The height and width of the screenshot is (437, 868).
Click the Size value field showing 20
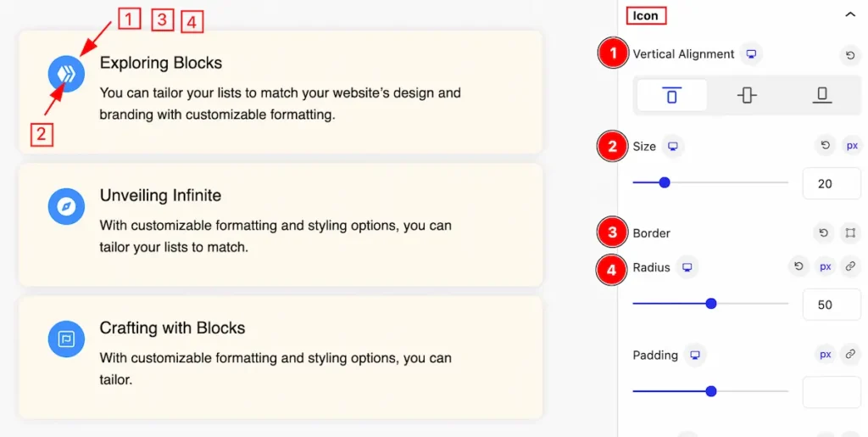coord(832,183)
